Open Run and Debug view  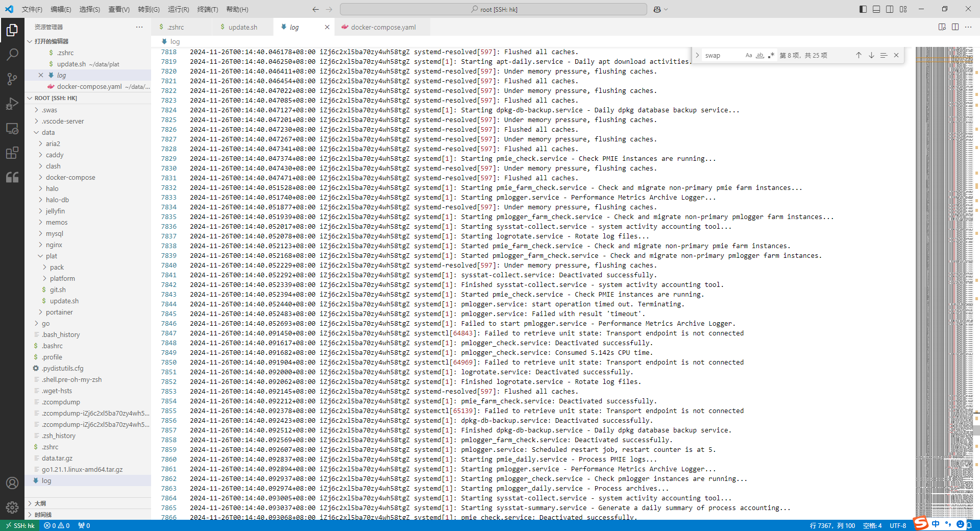pyautogui.click(x=12, y=104)
